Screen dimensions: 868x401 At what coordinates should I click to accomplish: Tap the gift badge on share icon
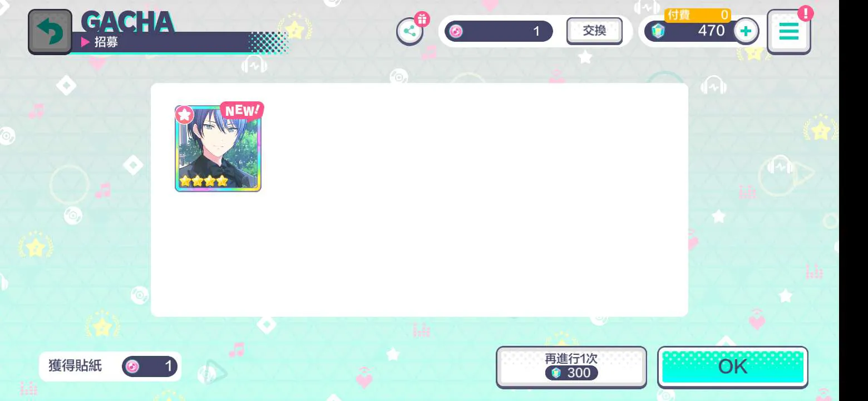(422, 19)
